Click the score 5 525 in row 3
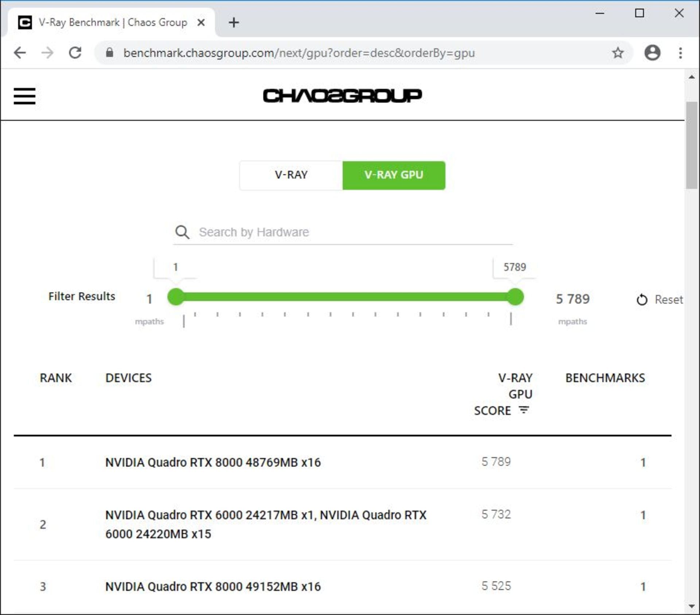Screen dimensions: 700x615 click(496, 586)
